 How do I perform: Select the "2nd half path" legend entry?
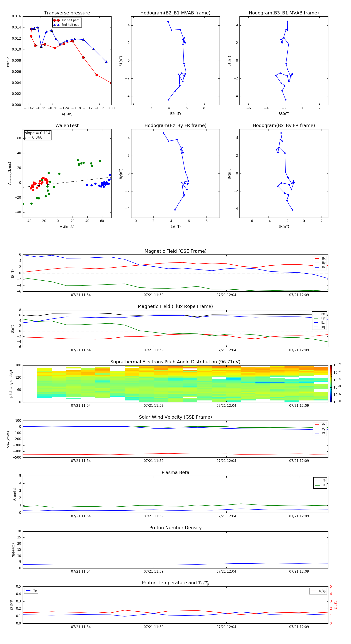67,25
